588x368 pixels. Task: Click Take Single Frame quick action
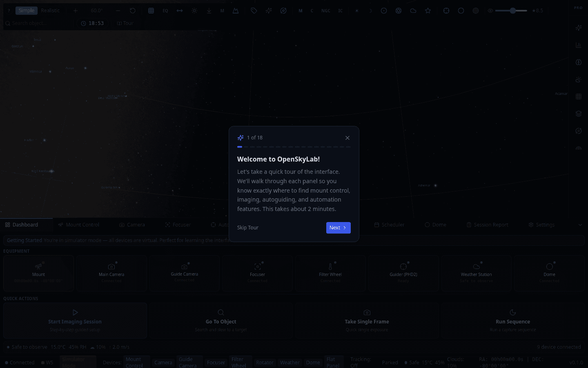[x=367, y=321]
